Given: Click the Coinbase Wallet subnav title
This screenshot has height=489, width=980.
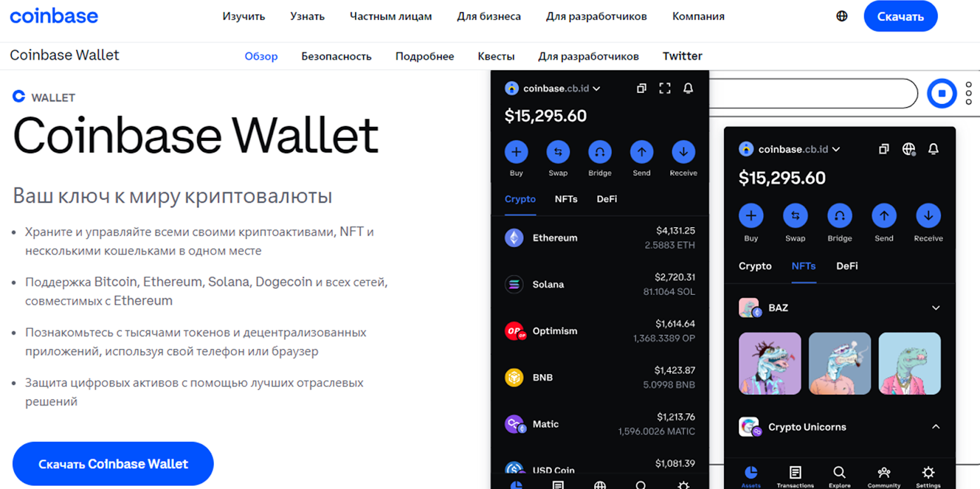Looking at the screenshot, I should (x=64, y=55).
